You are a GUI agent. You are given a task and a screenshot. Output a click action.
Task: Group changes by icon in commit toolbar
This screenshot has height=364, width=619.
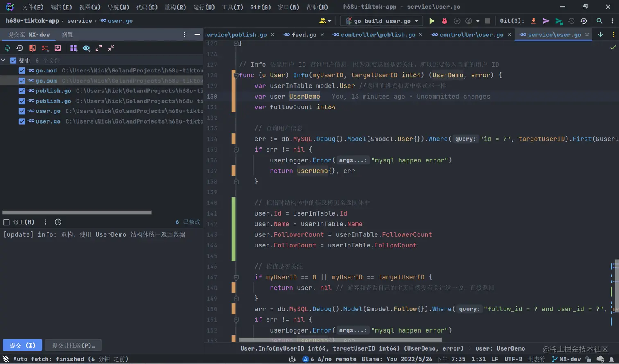click(x=73, y=48)
